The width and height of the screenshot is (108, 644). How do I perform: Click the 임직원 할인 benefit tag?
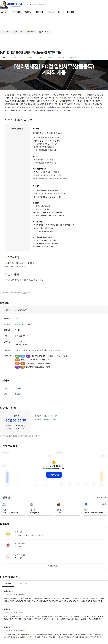click(31, 32)
